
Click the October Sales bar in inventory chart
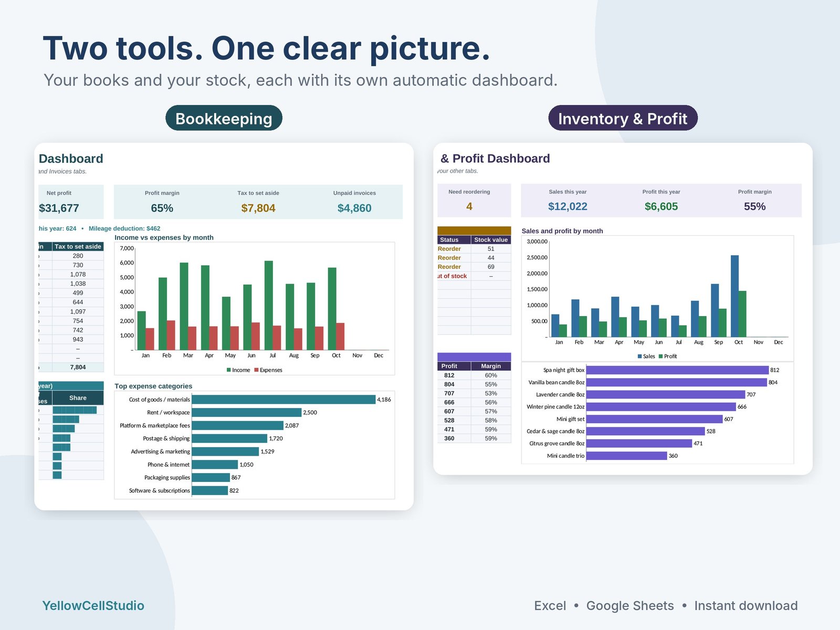[x=734, y=296]
